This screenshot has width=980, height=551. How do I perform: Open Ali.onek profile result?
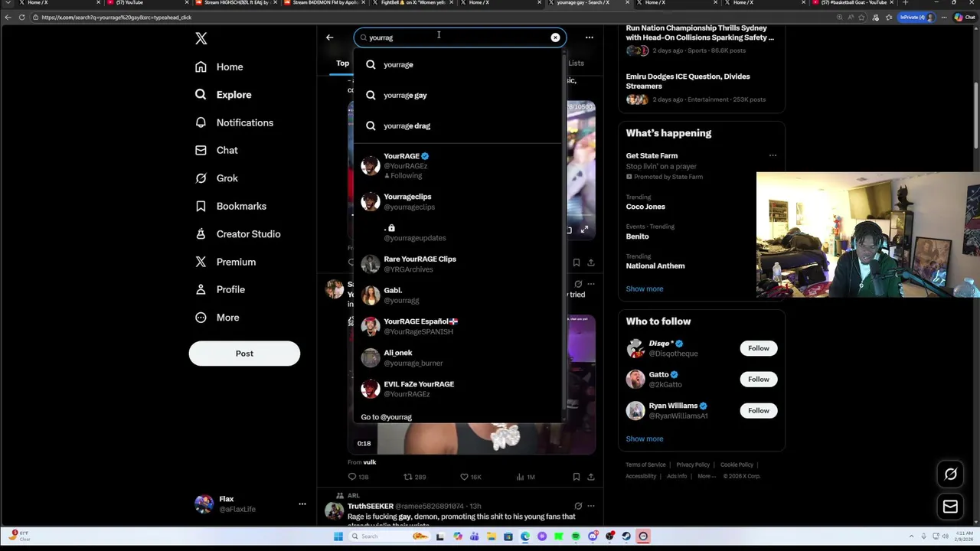click(x=458, y=357)
